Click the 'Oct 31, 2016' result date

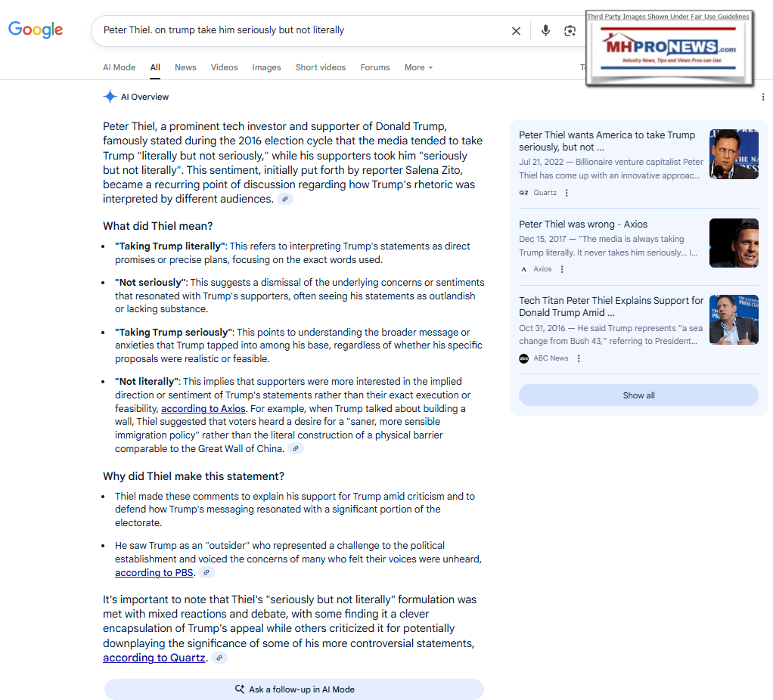[542, 328]
